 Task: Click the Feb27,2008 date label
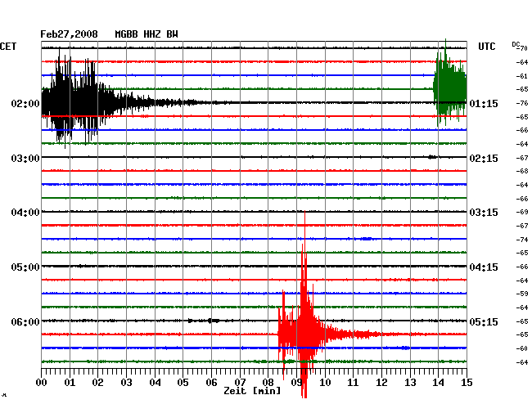click(x=69, y=34)
